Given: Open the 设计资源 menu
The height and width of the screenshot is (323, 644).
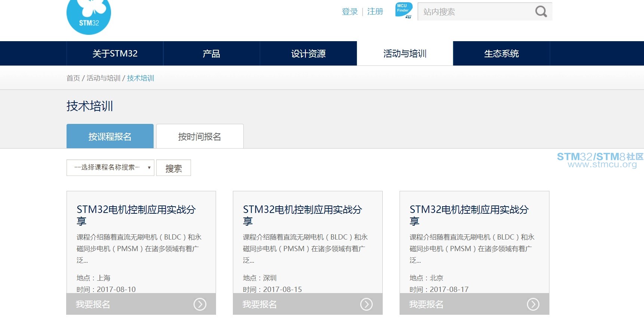Looking at the screenshot, I should click(308, 54).
